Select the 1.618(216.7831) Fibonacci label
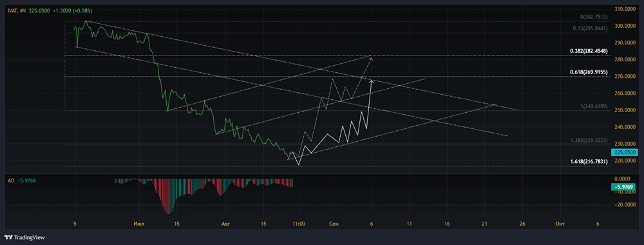 589,162
